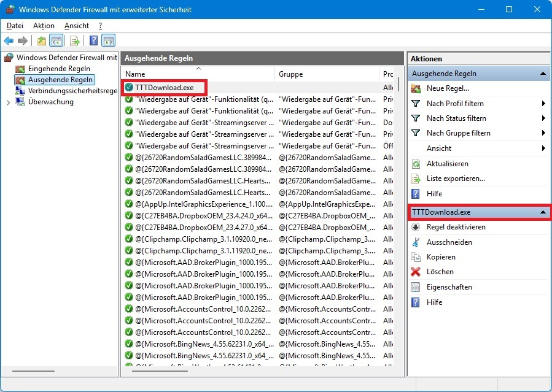
Task: Sort by the Name column header
Action: tap(198, 74)
